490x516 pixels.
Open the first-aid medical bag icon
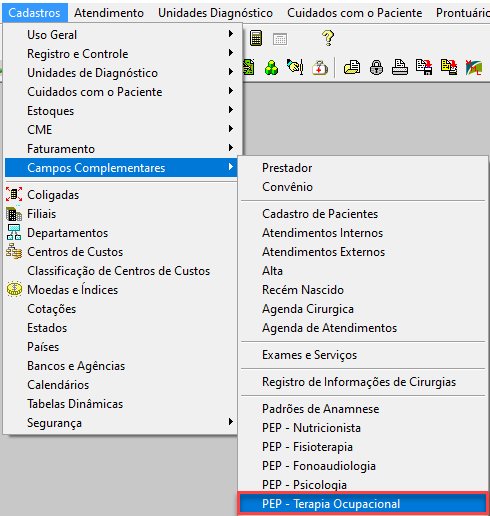coord(320,68)
